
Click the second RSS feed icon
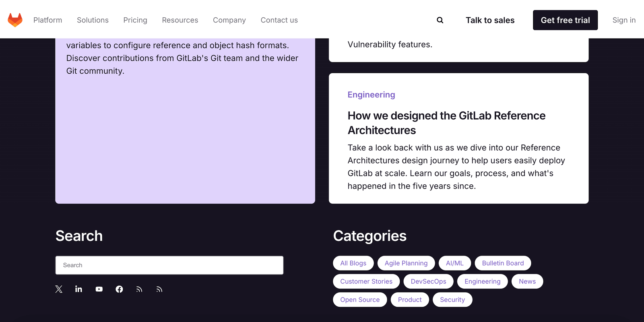(159, 289)
